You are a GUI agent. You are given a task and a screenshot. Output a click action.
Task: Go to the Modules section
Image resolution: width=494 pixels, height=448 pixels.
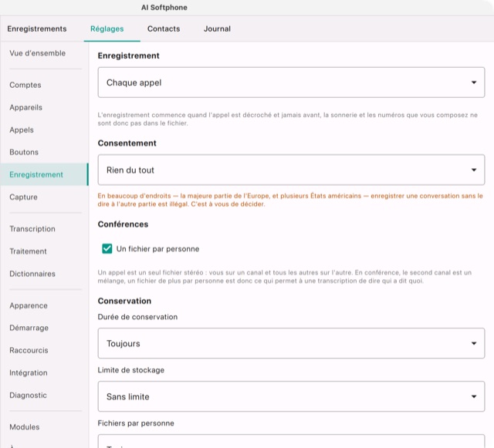tap(24, 427)
